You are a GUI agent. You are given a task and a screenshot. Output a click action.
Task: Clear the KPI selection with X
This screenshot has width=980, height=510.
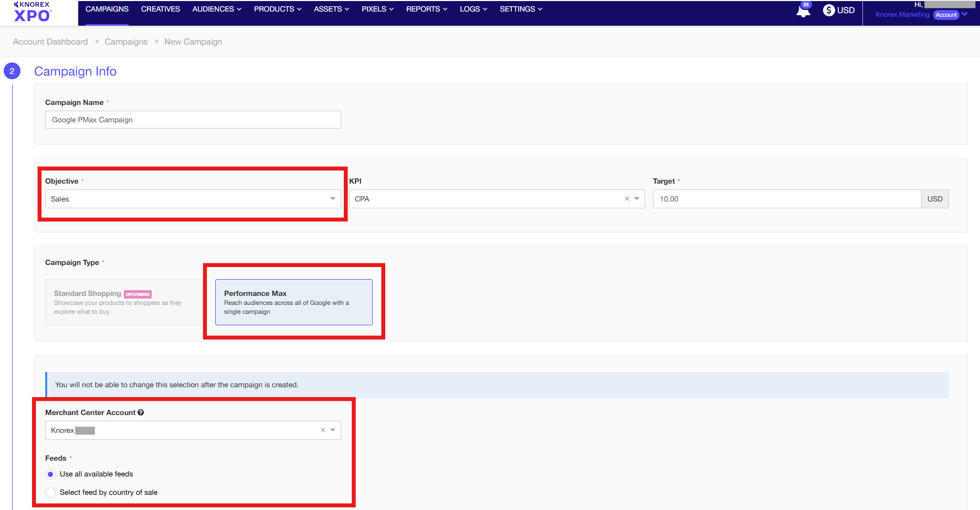(627, 199)
